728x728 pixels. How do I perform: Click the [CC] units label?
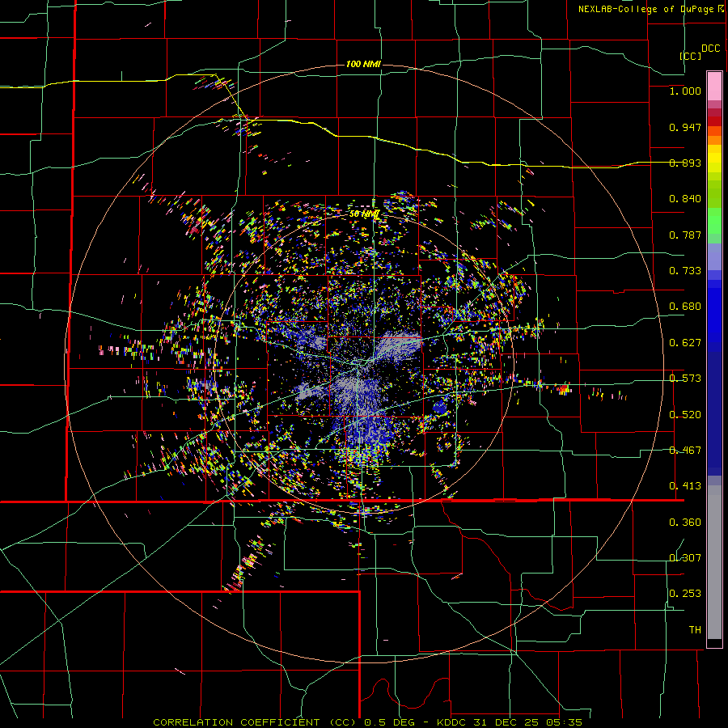pyautogui.click(x=691, y=56)
